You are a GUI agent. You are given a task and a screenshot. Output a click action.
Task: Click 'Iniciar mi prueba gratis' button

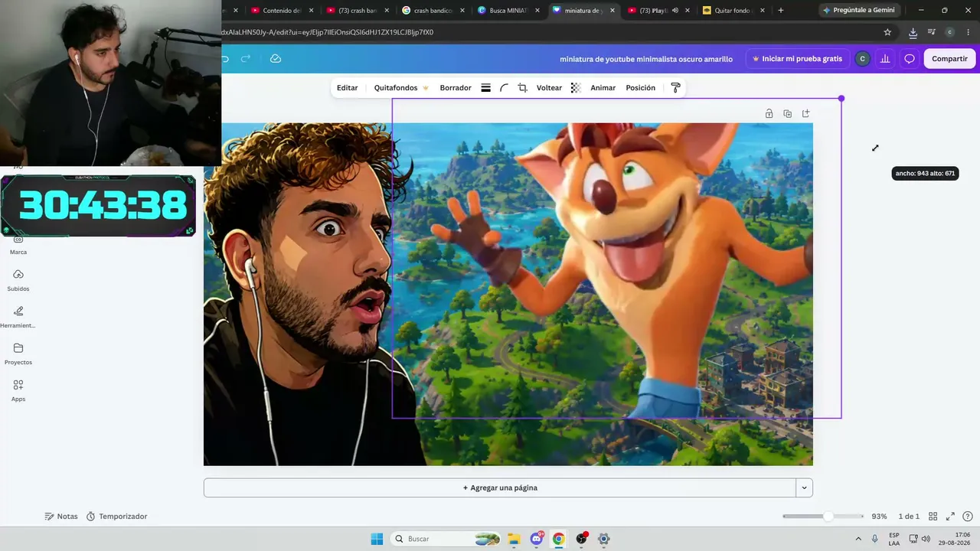[797, 59]
